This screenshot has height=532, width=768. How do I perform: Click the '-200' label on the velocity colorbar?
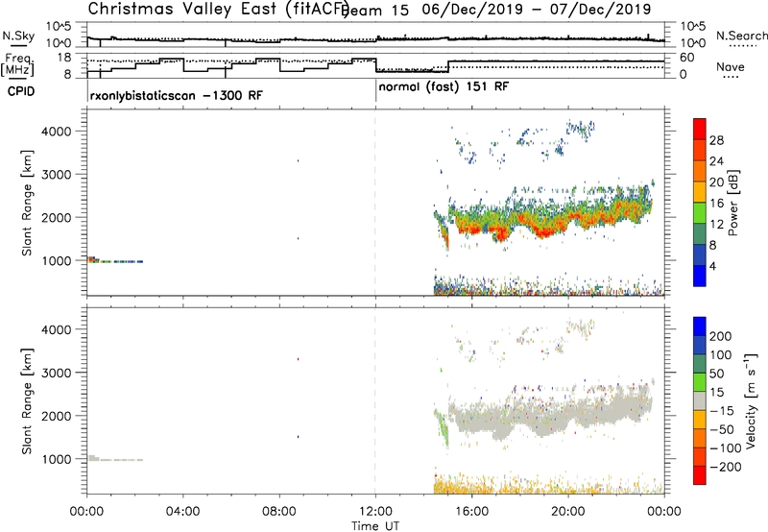pos(725,467)
